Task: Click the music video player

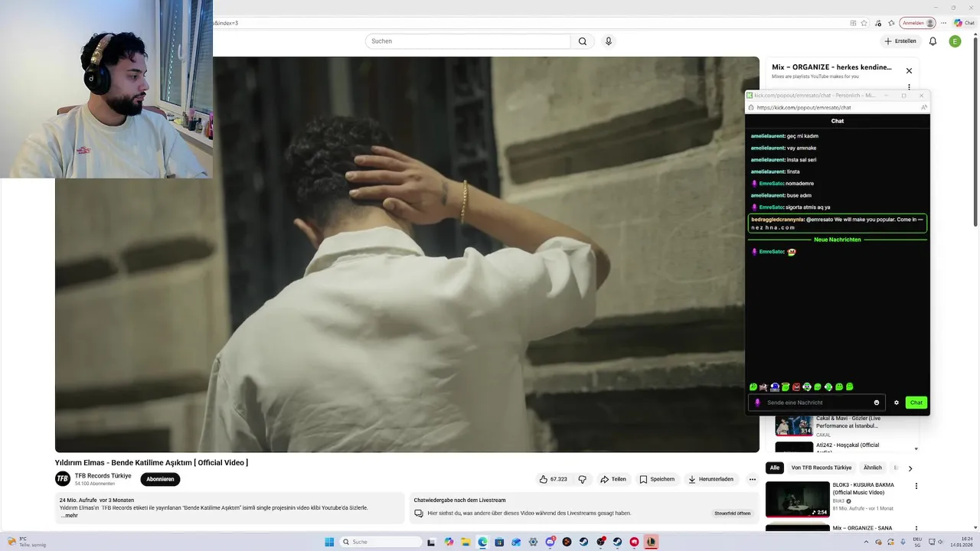Action: (407, 254)
